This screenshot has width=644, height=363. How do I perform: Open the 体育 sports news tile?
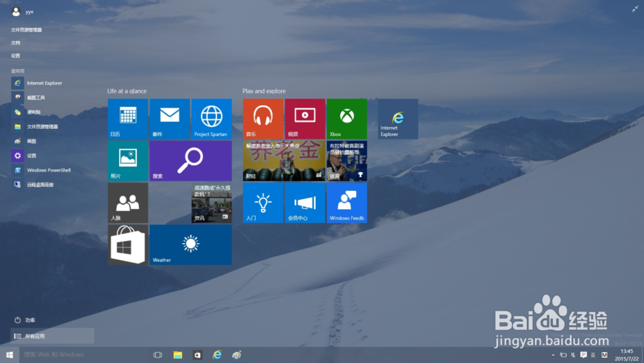[346, 161]
